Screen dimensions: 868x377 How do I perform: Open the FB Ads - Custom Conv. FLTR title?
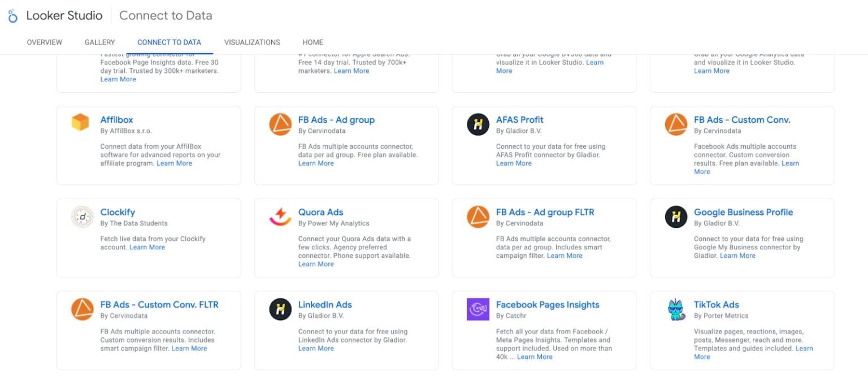point(159,305)
